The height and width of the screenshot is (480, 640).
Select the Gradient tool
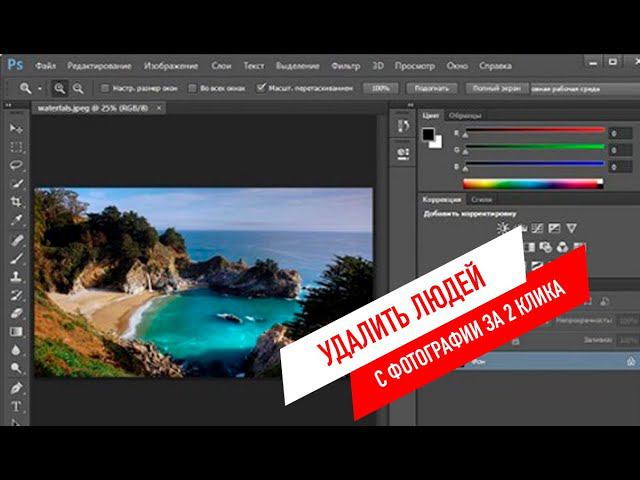click(x=16, y=331)
